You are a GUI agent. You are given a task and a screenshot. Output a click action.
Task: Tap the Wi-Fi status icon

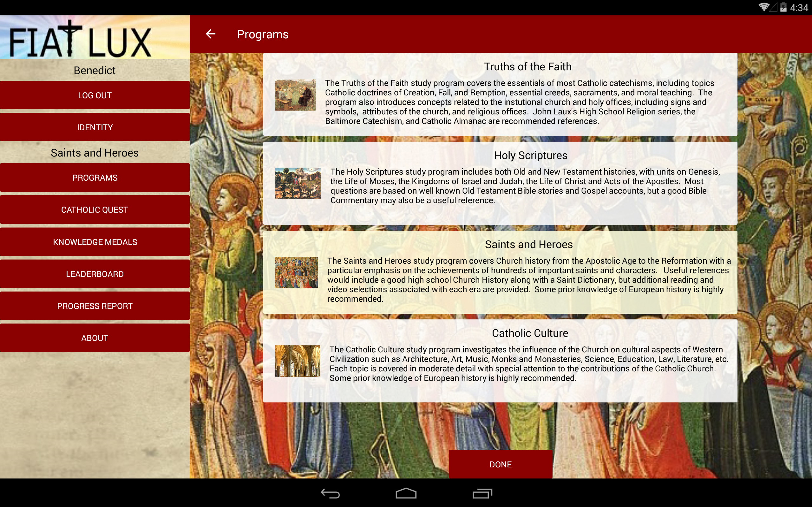(x=764, y=7)
